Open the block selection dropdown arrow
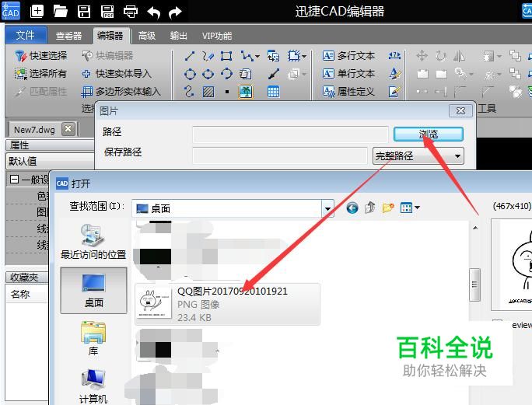Screen dimensions: 532x405 [303, 56]
